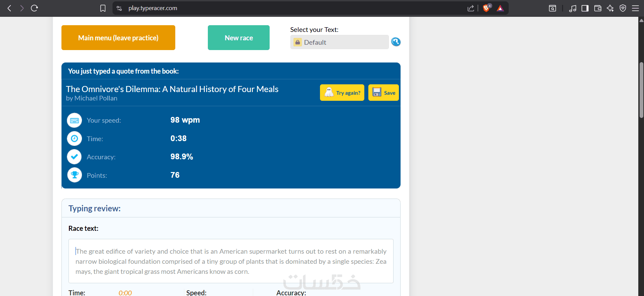This screenshot has height=296, width=644.
Task: Open the music playlist icon
Action: [572, 8]
